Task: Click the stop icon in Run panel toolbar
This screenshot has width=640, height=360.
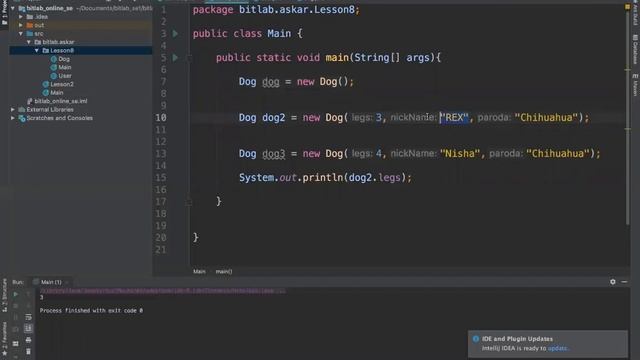Action: click(16, 305)
